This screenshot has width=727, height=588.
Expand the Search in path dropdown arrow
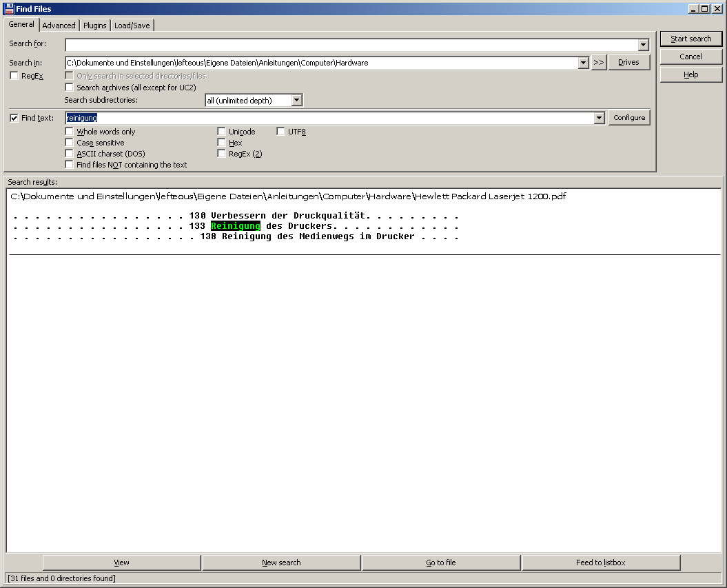point(583,63)
